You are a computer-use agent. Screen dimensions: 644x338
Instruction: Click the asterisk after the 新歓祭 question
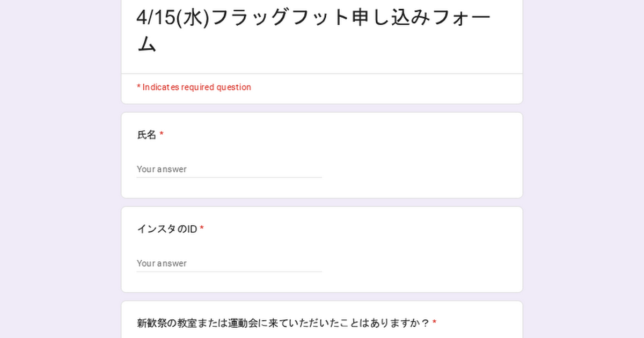[434, 322]
